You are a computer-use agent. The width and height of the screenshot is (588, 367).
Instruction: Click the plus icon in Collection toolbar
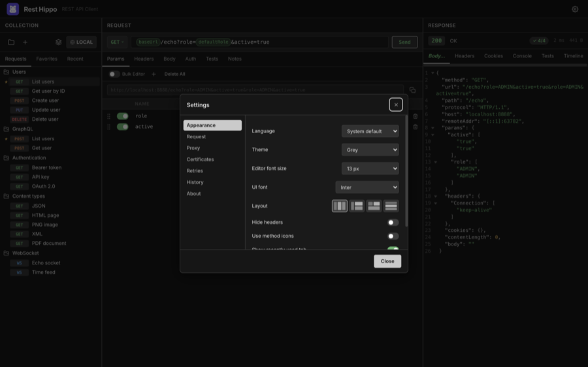25,42
